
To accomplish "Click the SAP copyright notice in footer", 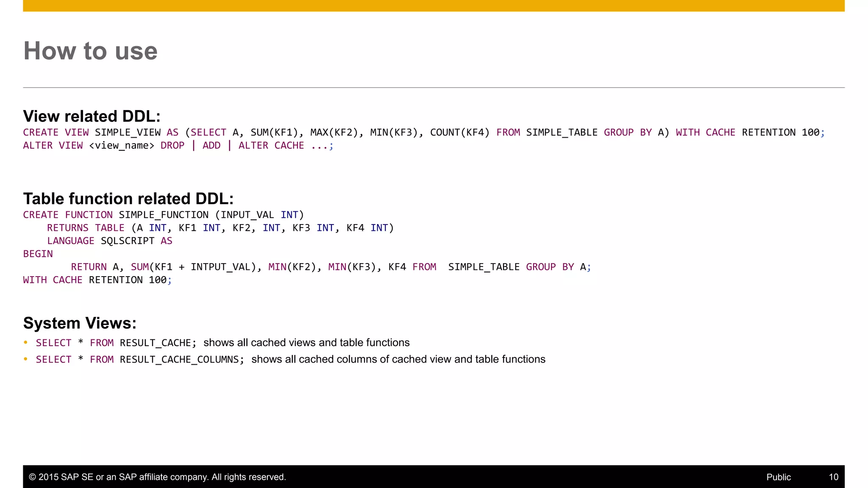I will [x=157, y=477].
